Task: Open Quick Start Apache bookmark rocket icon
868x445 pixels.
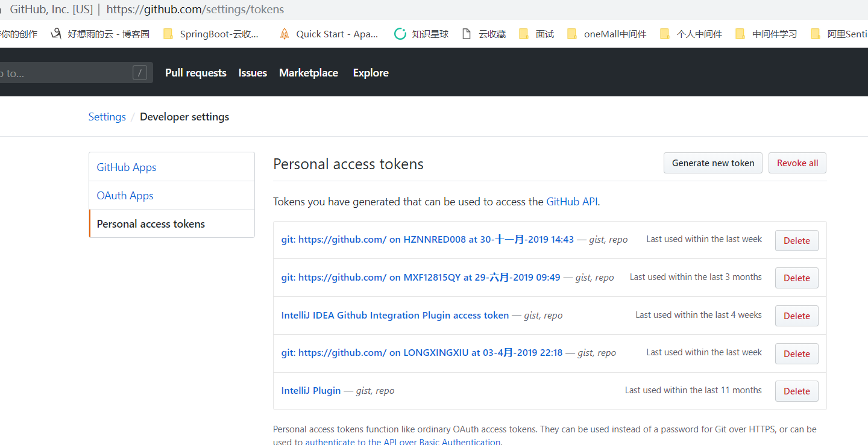Action: pos(285,34)
